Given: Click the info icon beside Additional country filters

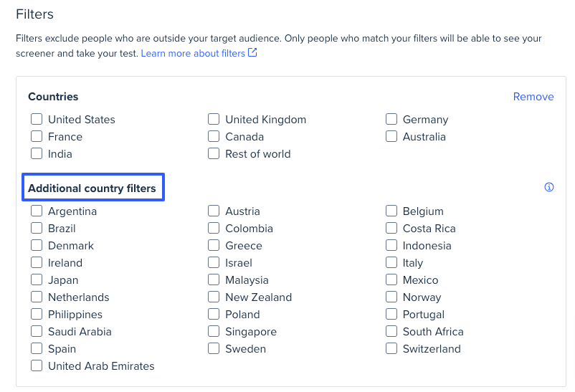Looking at the screenshot, I should pos(548,187).
